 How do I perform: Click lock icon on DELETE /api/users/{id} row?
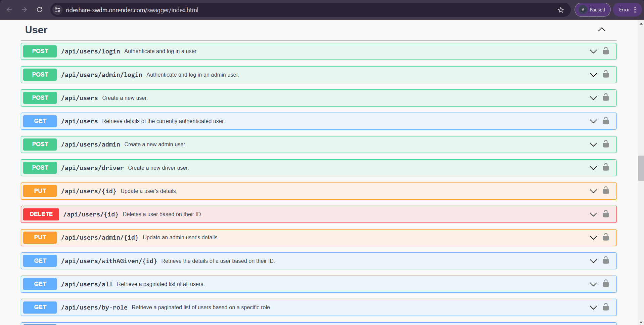[x=606, y=214]
